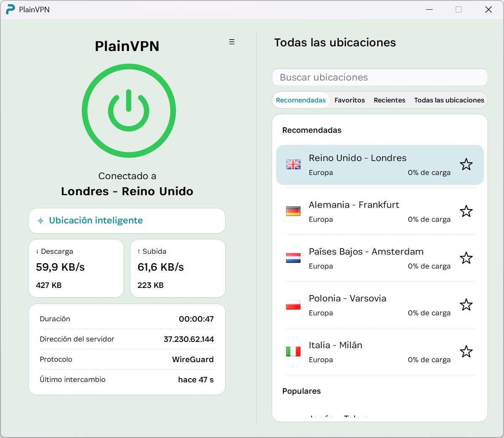Select the Ubicación inteligente button

coord(127,221)
